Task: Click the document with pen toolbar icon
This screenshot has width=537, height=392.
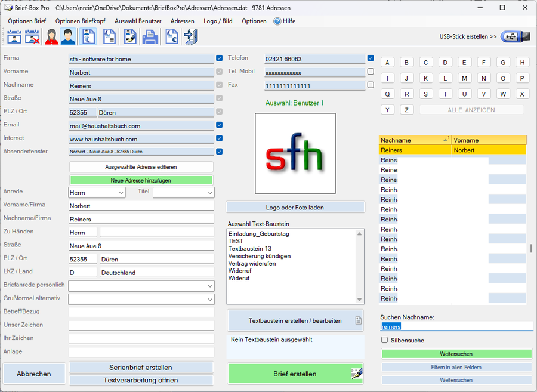Action: (129, 37)
